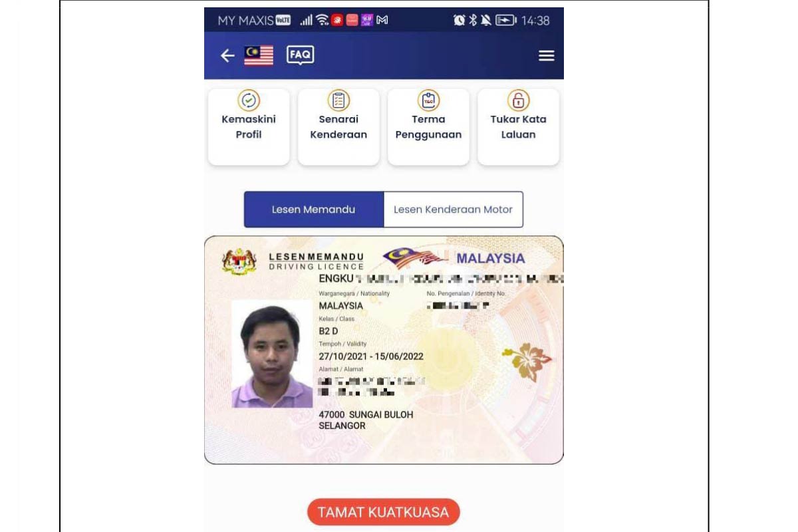The height and width of the screenshot is (532, 798).
Task: Open the Terma Penggunaan card label
Action: [x=428, y=127]
